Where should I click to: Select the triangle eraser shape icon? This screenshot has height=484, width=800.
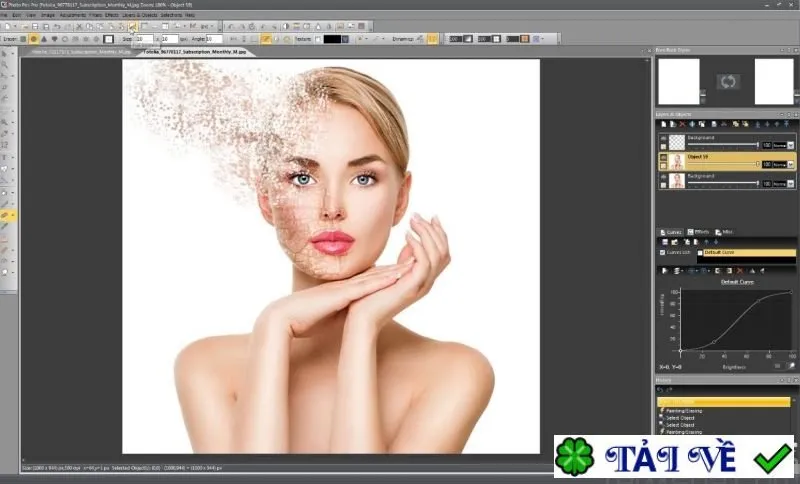(44, 39)
